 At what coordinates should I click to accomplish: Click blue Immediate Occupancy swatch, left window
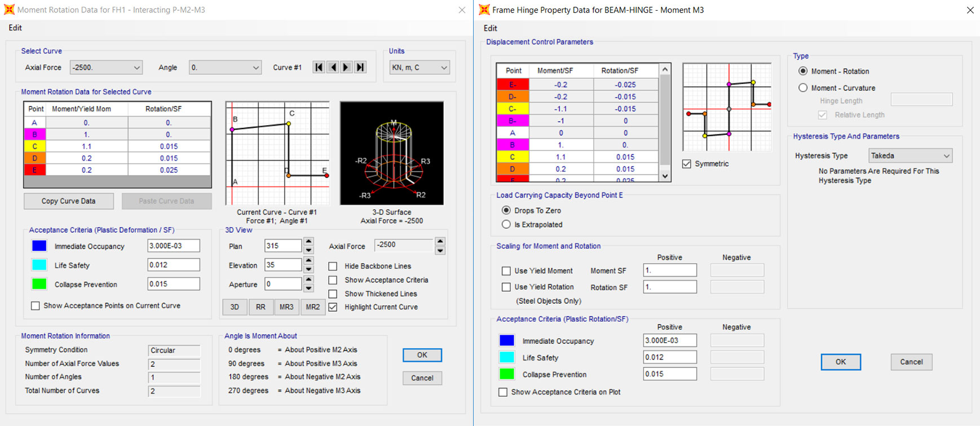tap(39, 246)
